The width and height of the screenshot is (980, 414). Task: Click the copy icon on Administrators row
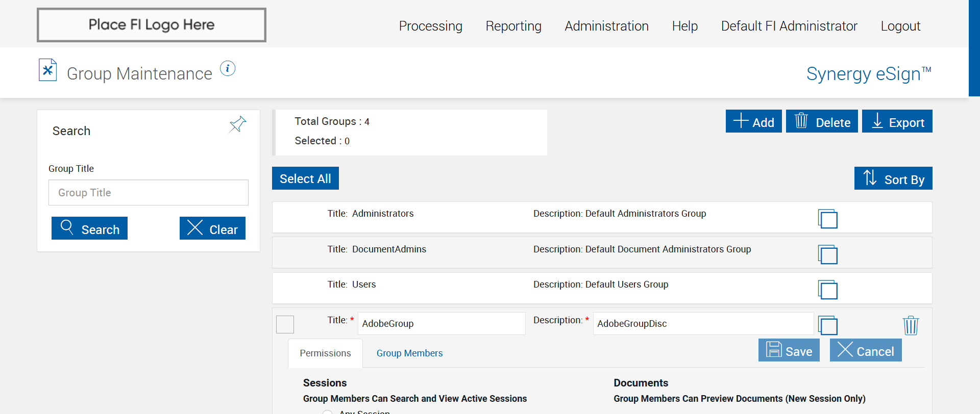pyautogui.click(x=827, y=219)
